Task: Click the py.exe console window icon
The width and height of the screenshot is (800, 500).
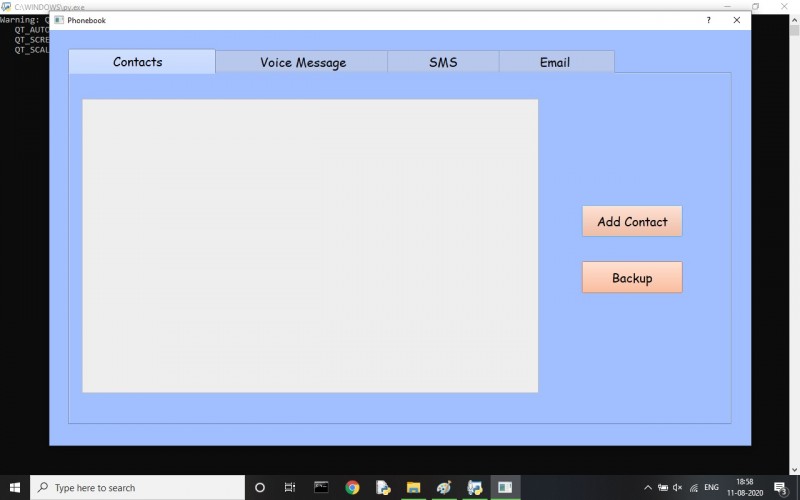Action: pyautogui.click(x=6, y=7)
